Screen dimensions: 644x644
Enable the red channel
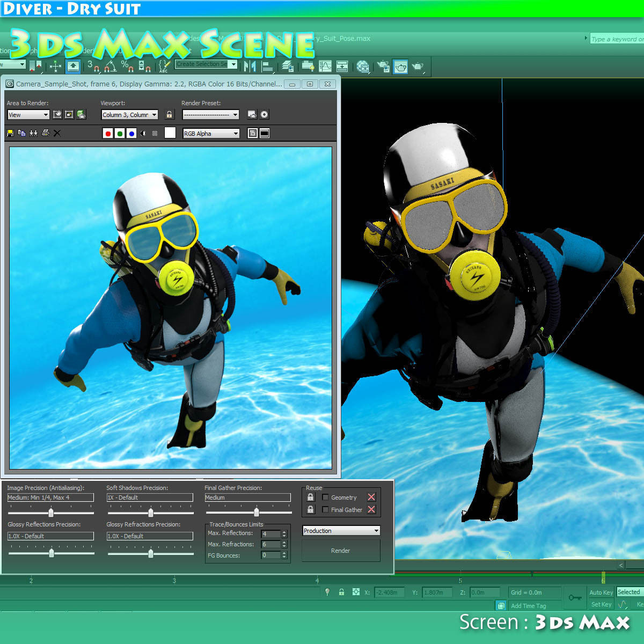(x=108, y=133)
